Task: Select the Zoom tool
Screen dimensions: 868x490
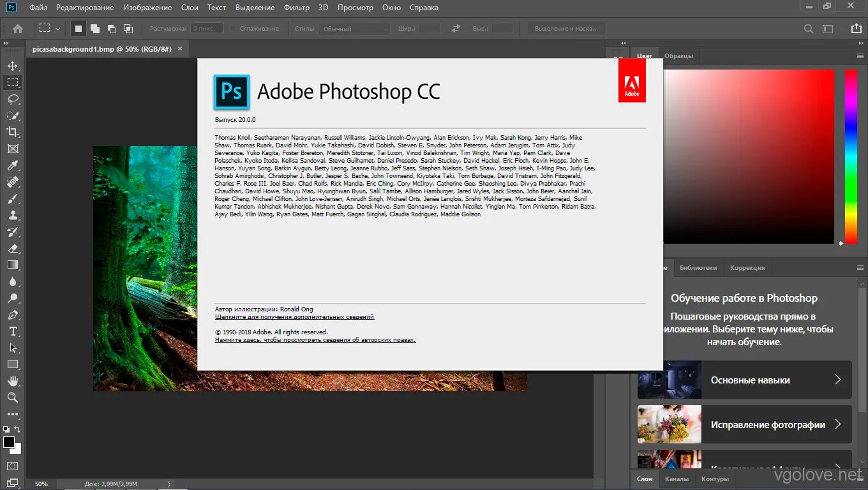Action: [13, 397]
